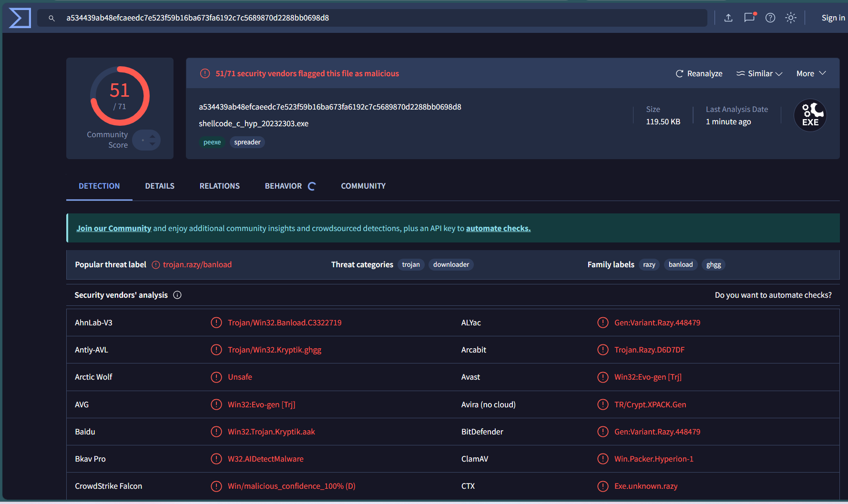Click the detection W32.AIDetectMalware
The width and height of the screenshot is (848, 504).
[x=266, y=459]
